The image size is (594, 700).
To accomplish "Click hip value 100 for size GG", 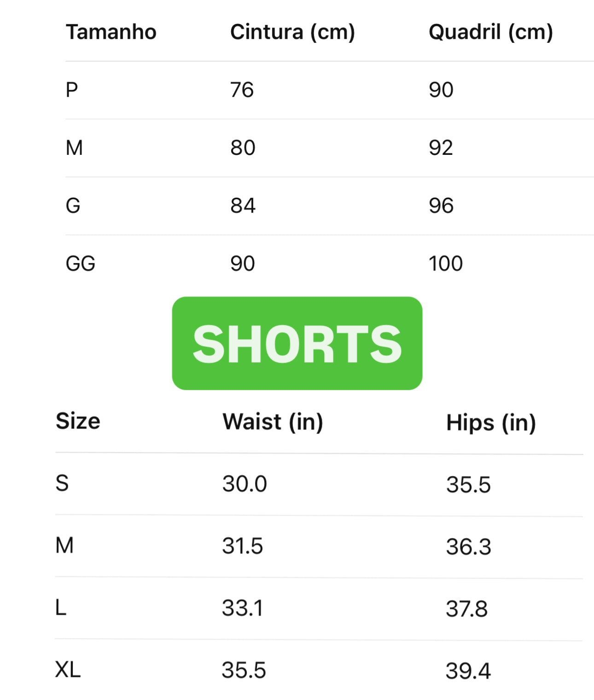I will [445, 264].
